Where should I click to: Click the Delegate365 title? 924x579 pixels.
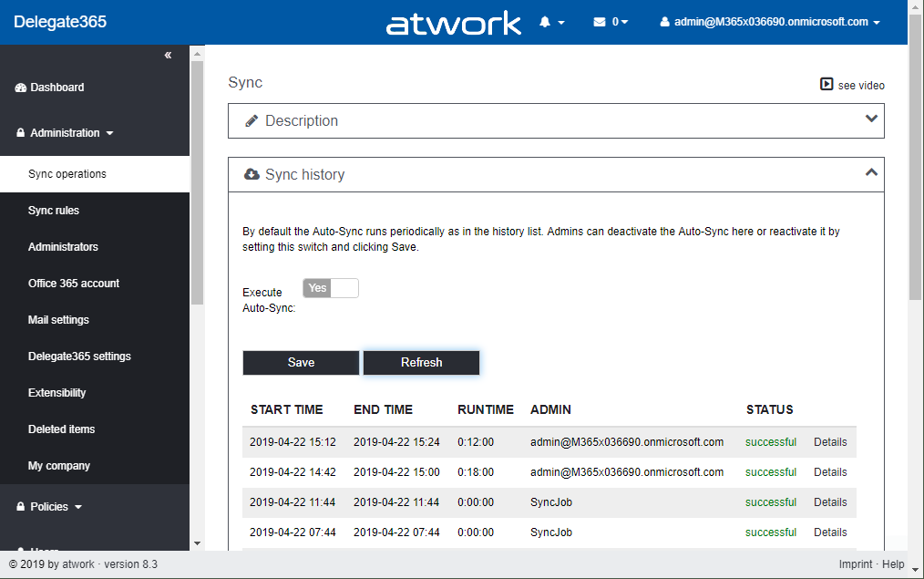[60, 22]
